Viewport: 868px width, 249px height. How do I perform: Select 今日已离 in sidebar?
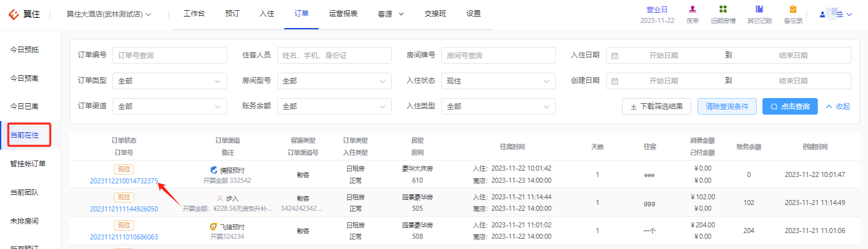pos(24,106)
